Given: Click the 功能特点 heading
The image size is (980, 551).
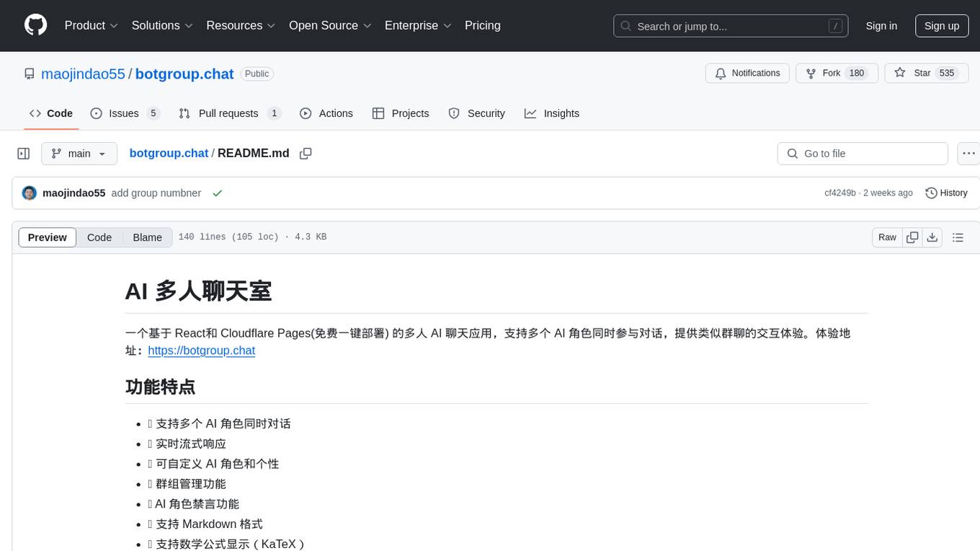Looking at the screenshot, I should [160, 387].
